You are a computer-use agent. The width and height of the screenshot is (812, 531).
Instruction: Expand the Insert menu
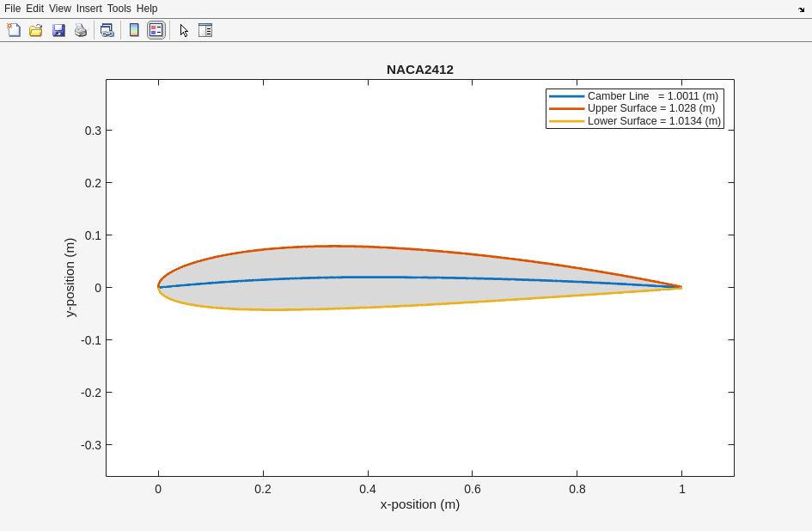click(89, 9)
